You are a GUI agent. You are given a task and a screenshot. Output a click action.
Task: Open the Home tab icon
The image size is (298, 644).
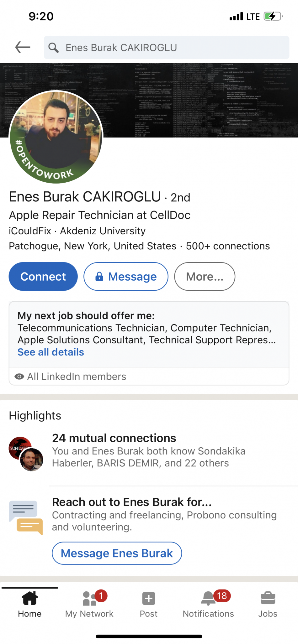pos(30,598)
